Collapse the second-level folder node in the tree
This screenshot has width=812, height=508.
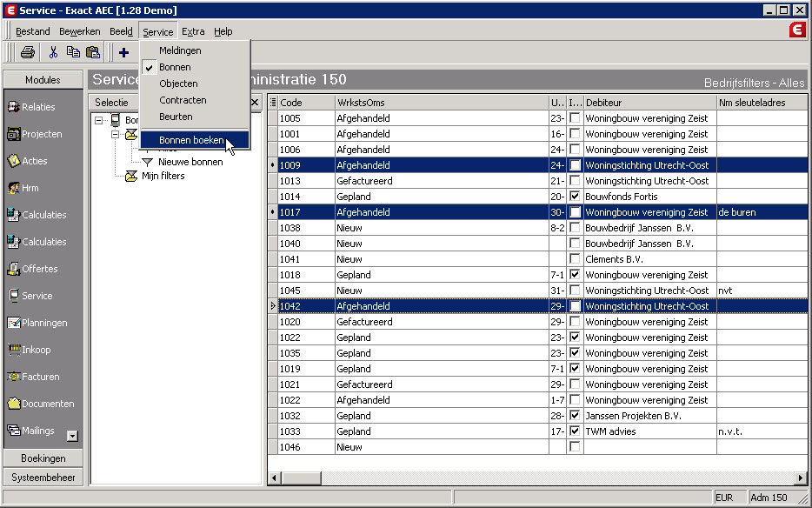point(115,135)
